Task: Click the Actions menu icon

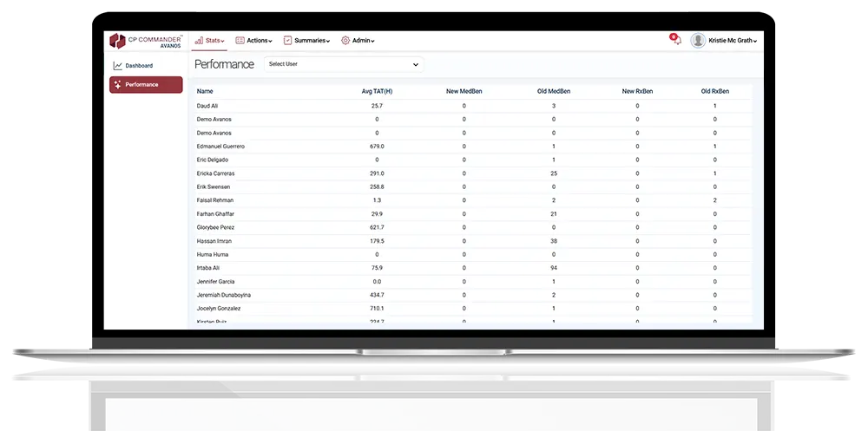Action: click(x=240, y=41)
